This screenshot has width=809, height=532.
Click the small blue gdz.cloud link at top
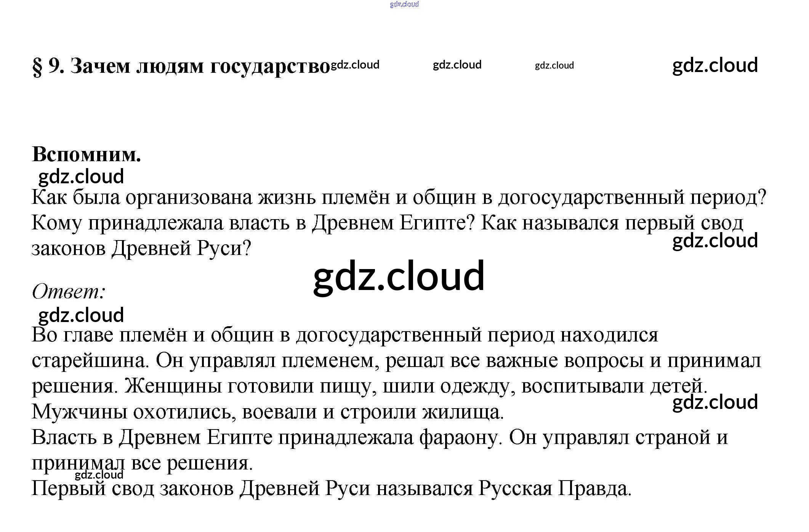pyautogui.click(x=404, y=4)
